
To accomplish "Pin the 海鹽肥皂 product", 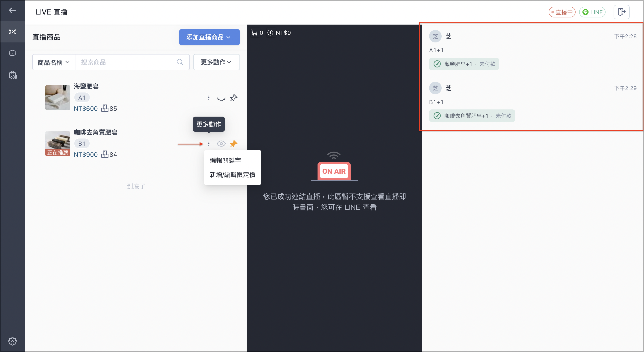I will click(234, 98).
